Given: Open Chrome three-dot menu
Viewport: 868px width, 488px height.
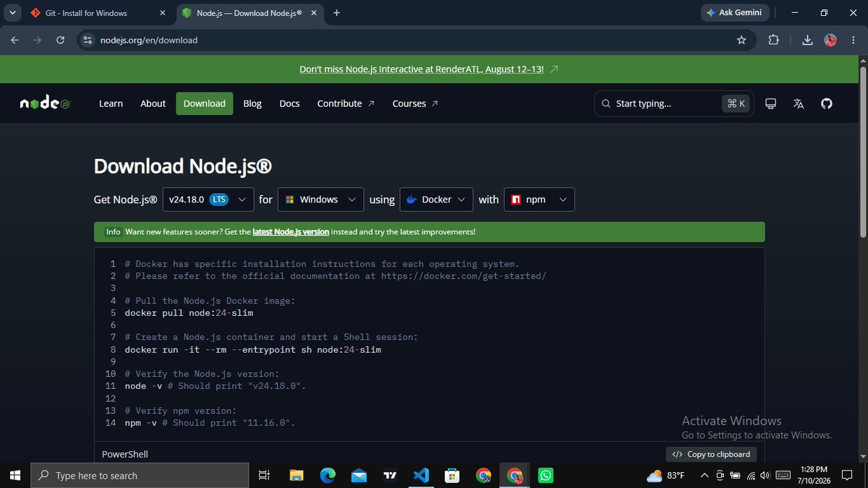Looking at the screenshot, I should [852, 40].
